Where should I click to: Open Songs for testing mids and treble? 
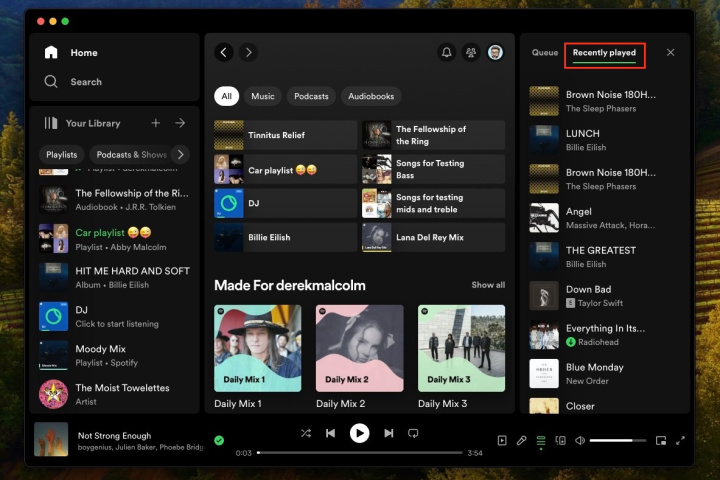tap(433, 203)
